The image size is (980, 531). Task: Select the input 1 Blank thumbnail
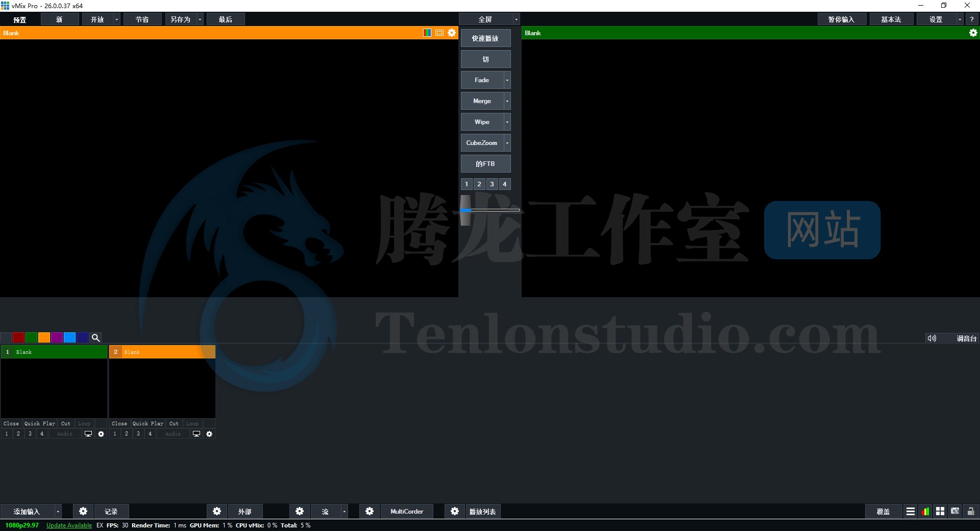tap(54, 388)
